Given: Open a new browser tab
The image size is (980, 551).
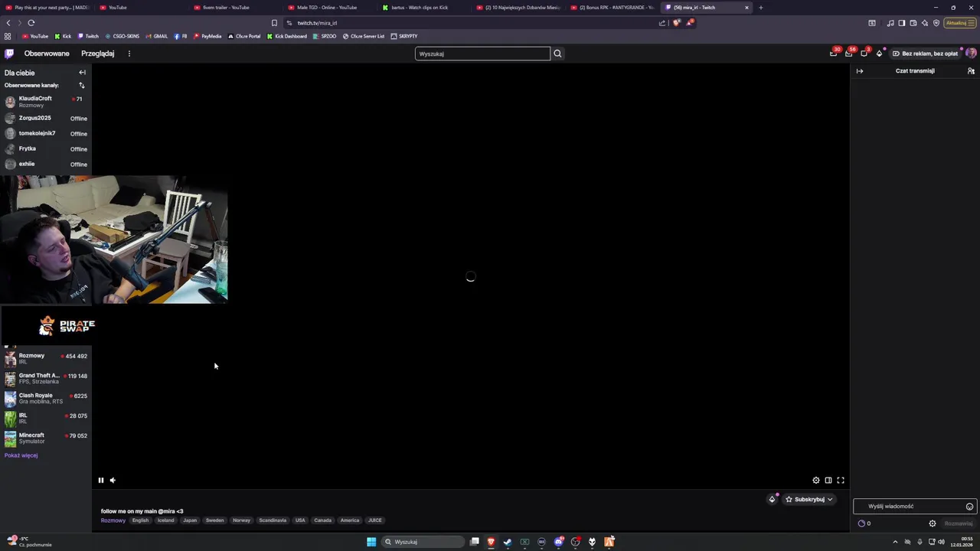Looking at the screenshot, I should pyautogui.click(x=760, y=8).
